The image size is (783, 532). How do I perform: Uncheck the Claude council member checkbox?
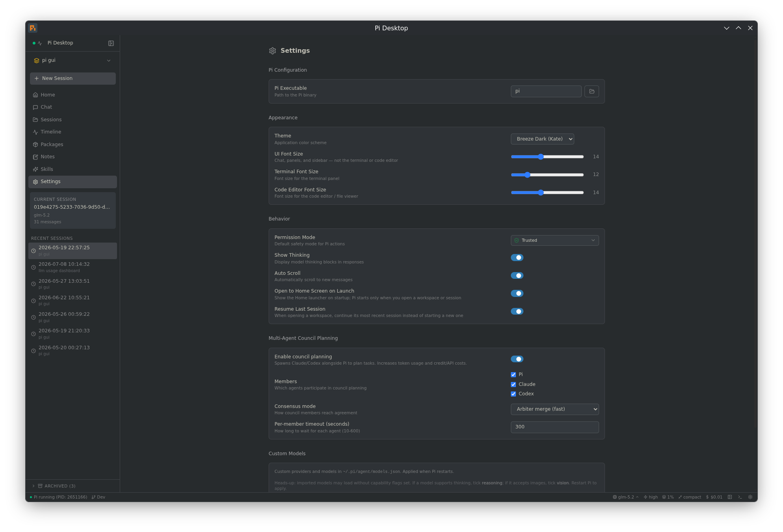pyautogui.click(x=513, y=385)
